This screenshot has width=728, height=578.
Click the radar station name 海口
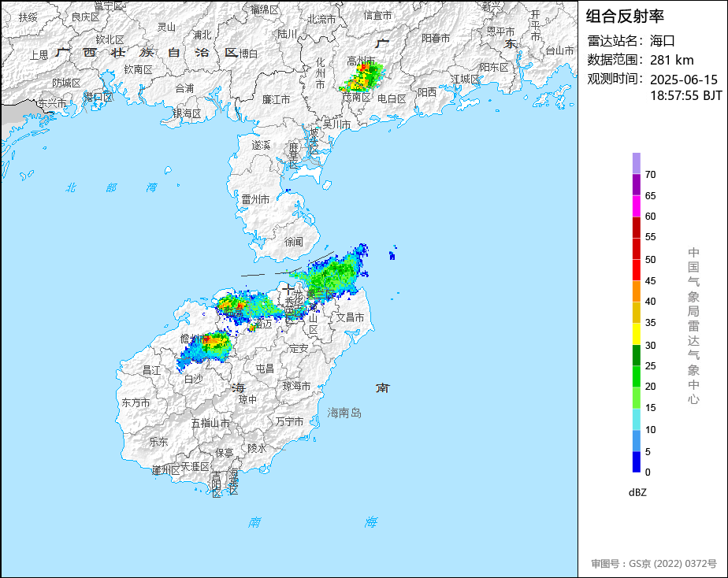(x=663, y=41)
